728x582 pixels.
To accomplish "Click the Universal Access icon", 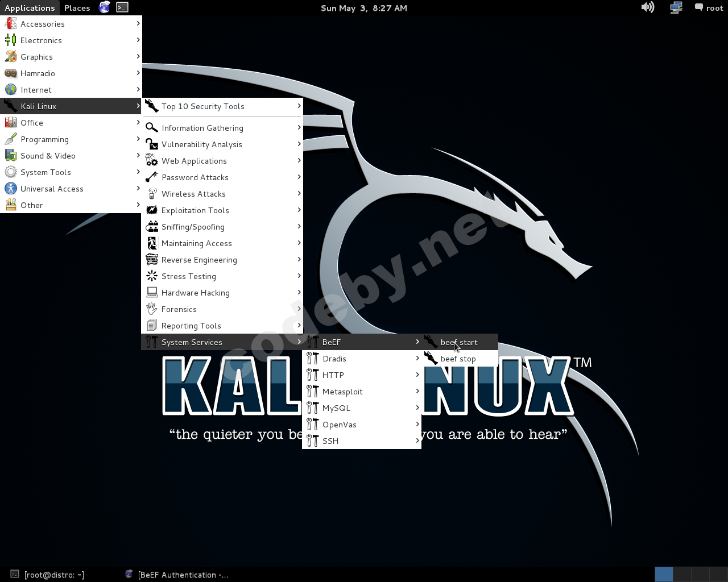I will [11, 189].
